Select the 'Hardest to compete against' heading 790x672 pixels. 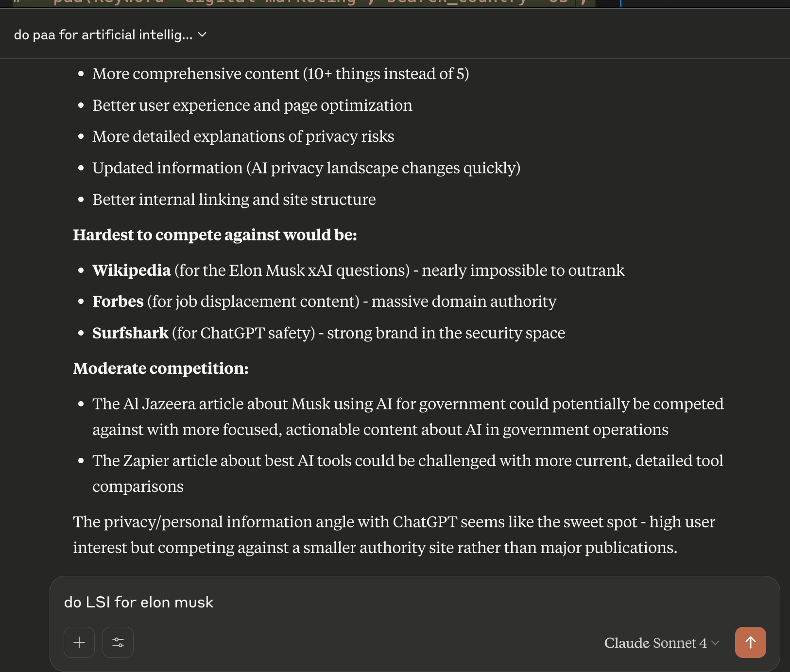pyautogui.click(x=215, y=235)
